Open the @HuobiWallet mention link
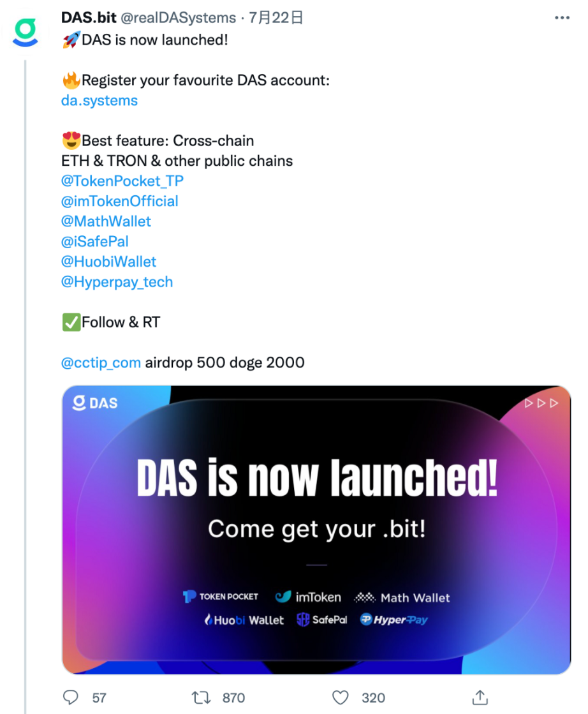This screenshot has height=714, width=588. pos(108,262)
